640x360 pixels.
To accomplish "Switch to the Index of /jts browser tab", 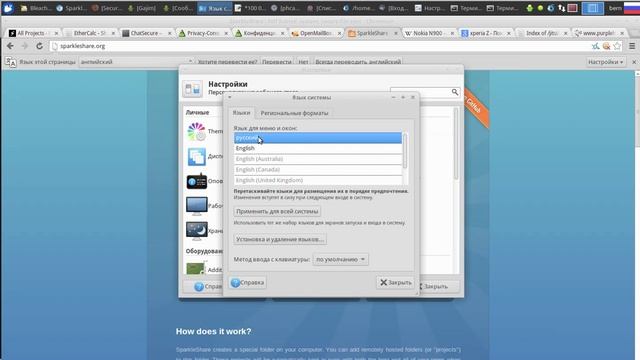I will click(x=542, y=33).
